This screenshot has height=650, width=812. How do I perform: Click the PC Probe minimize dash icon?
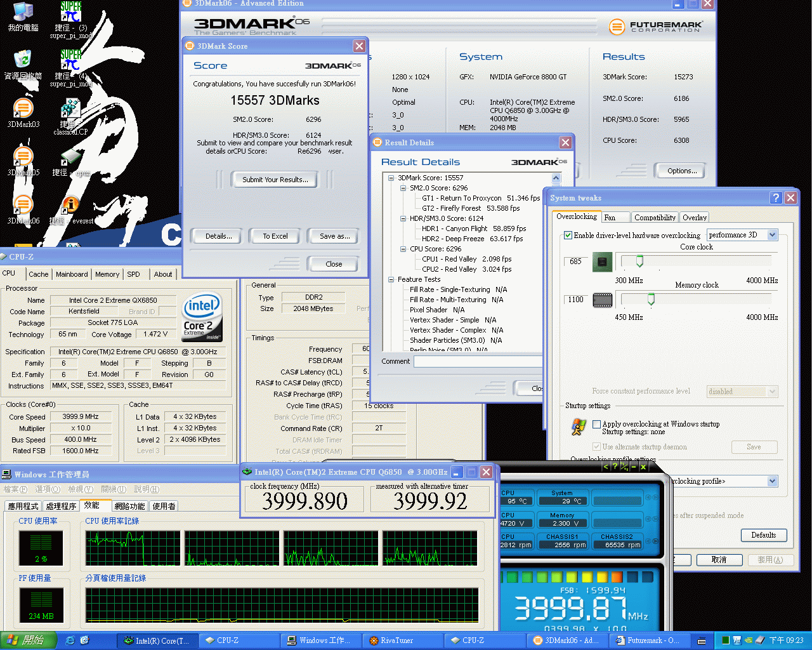[x=634, y=467]
